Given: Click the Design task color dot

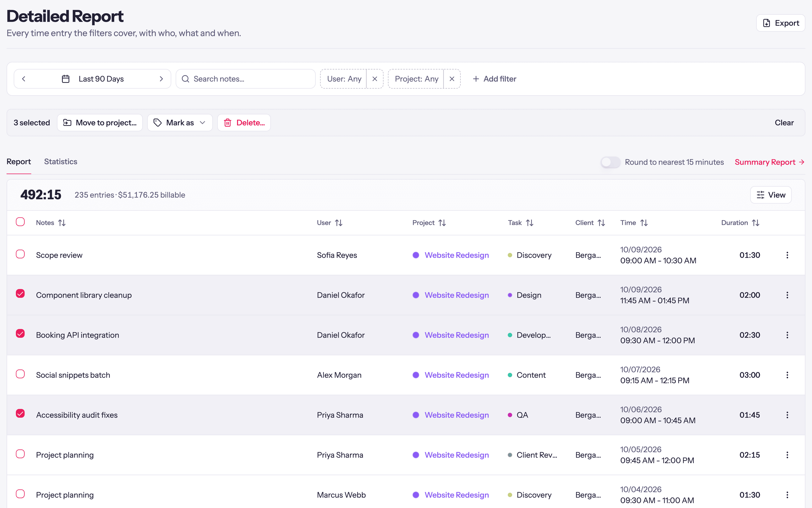Looking at the screenshot, I should tap(510, 295).
